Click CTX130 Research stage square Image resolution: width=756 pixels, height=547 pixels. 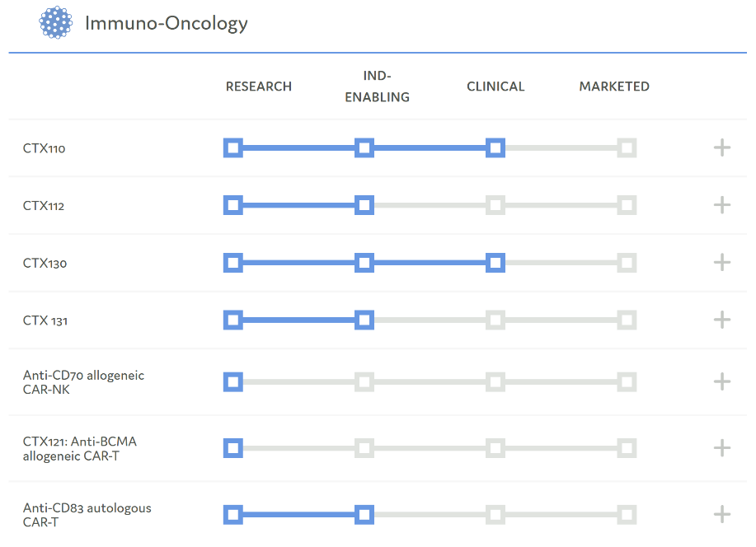pyautogui.click(x=233, y=263)
